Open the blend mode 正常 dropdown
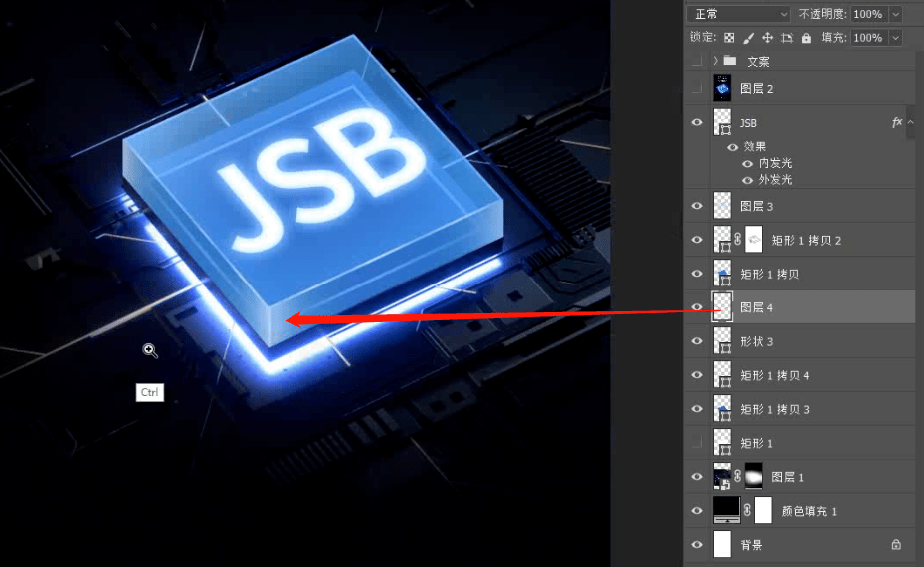The image size is (924, 567). [x=739, y=14]
